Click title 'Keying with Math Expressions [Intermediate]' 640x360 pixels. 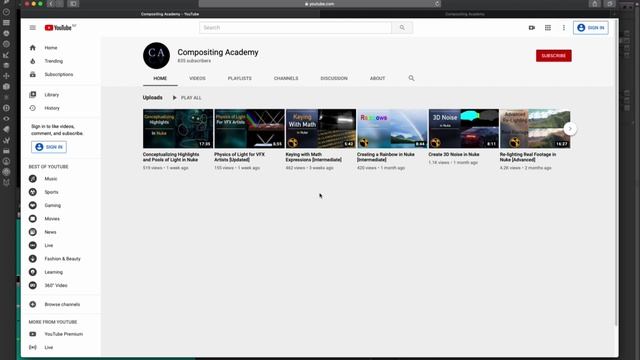point(313,157)
